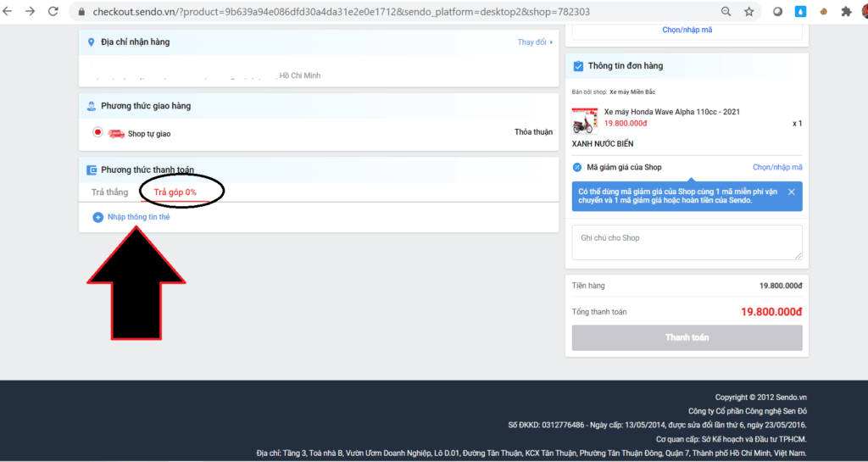Click the red delivery truck icon
The width and height of the screenshot is (868, 462).
(x=115, y=133)
